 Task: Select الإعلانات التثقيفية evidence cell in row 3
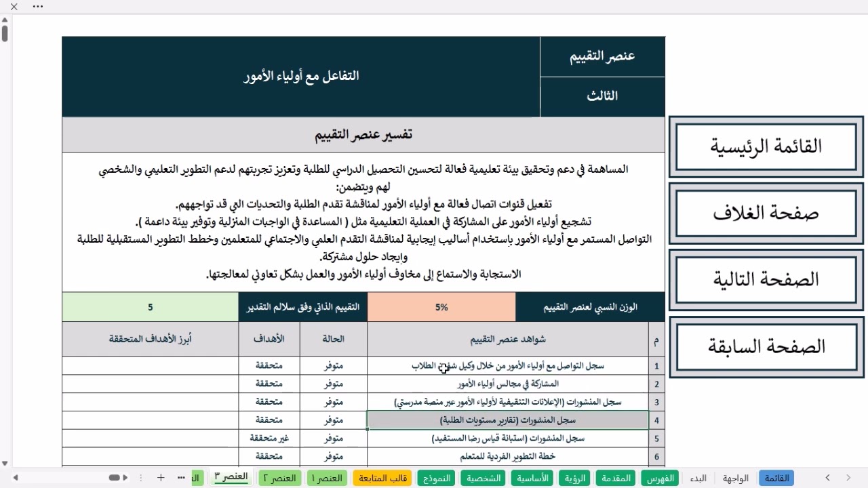pyautogui.click(x=508, y=403)
